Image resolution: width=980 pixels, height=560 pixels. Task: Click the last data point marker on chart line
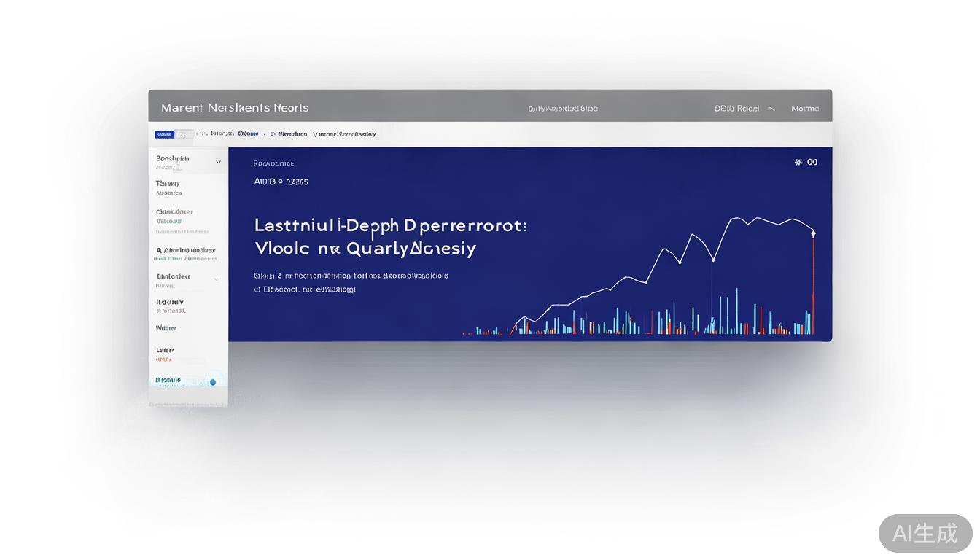click(813, 233)
